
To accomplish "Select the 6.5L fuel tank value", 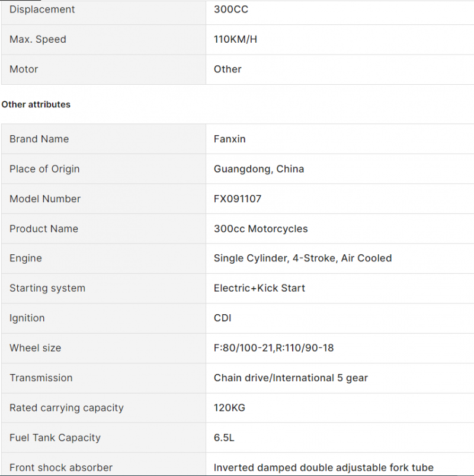I will click(224, 437).
